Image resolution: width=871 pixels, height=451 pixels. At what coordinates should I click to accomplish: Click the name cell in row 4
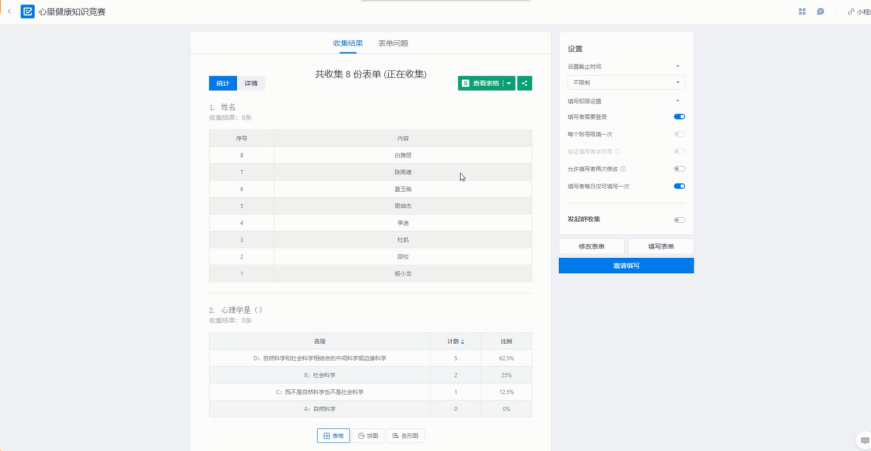403,223
